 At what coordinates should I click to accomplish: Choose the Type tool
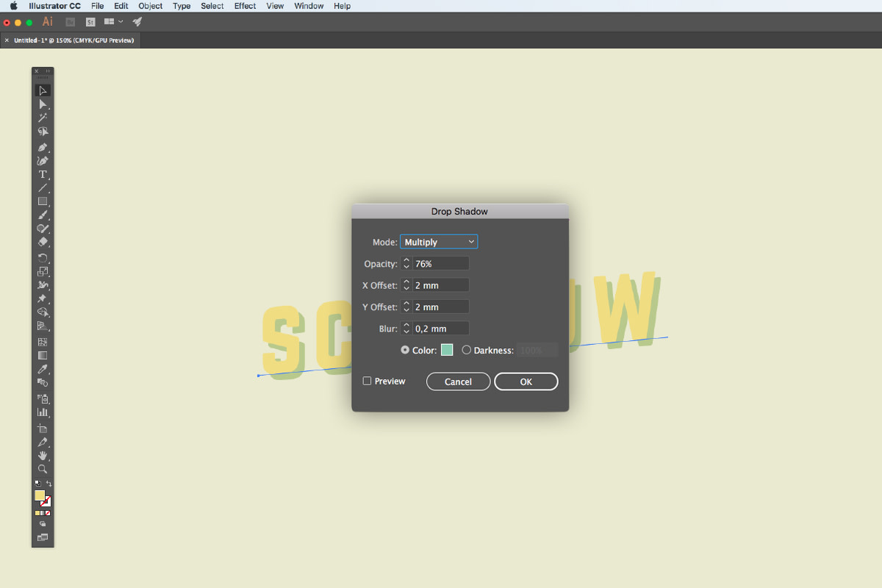pyautogui.click(x=43, y=174)
